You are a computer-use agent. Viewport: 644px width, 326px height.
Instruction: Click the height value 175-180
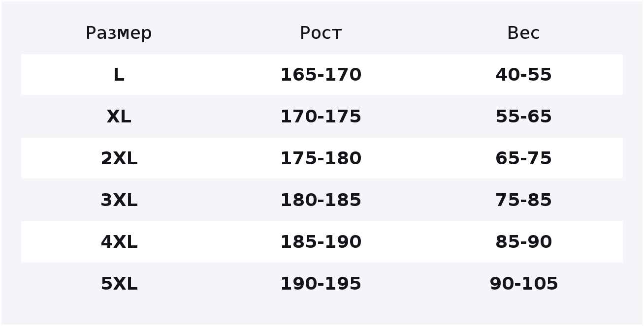321,158
